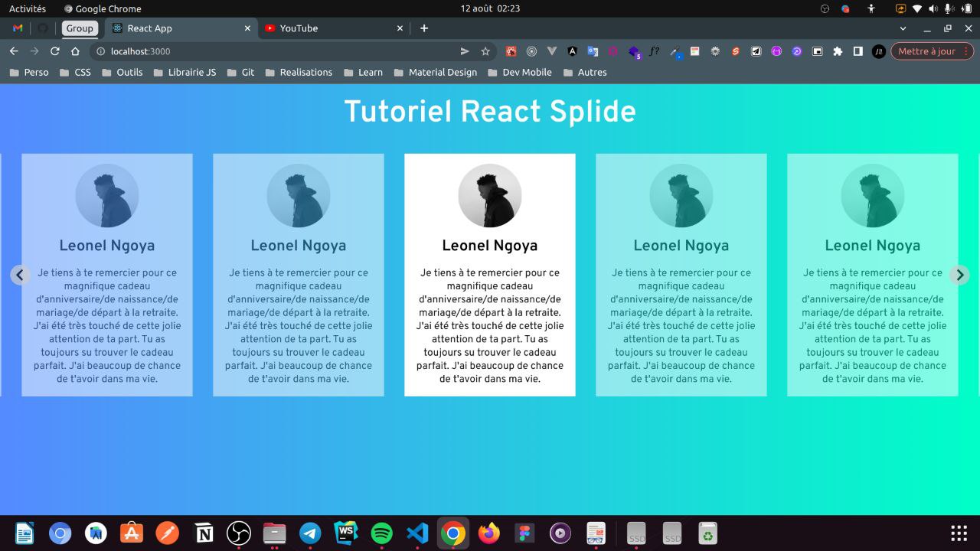Open the CSS bookmarks folder
The height and width of the screenshot is (551, 980).
point(74,72)
